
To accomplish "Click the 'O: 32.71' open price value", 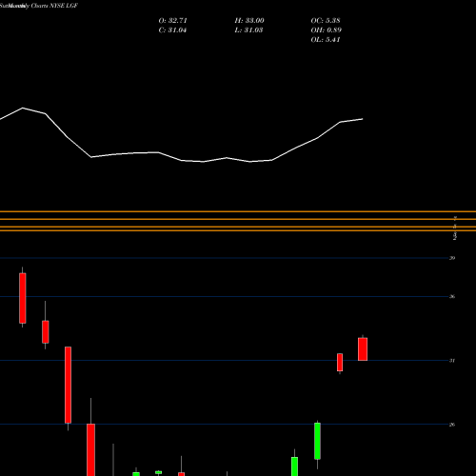I will [172, 21].
